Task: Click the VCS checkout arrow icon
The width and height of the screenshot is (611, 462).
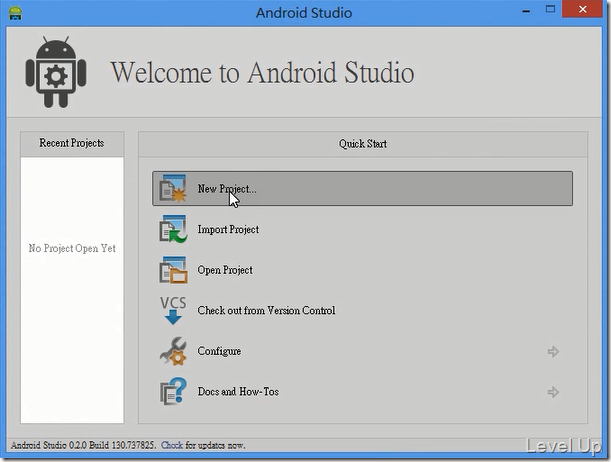Action: (173, 310)
